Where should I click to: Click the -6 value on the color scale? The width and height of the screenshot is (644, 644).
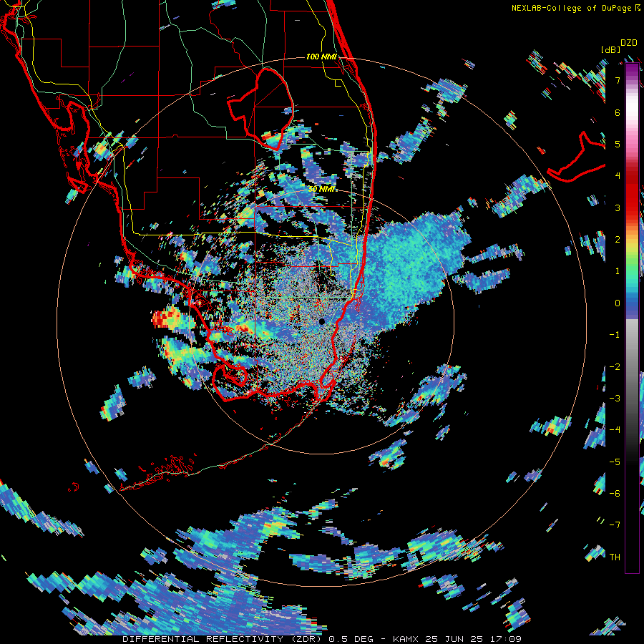pyautogui.click(x=615, y=493)
